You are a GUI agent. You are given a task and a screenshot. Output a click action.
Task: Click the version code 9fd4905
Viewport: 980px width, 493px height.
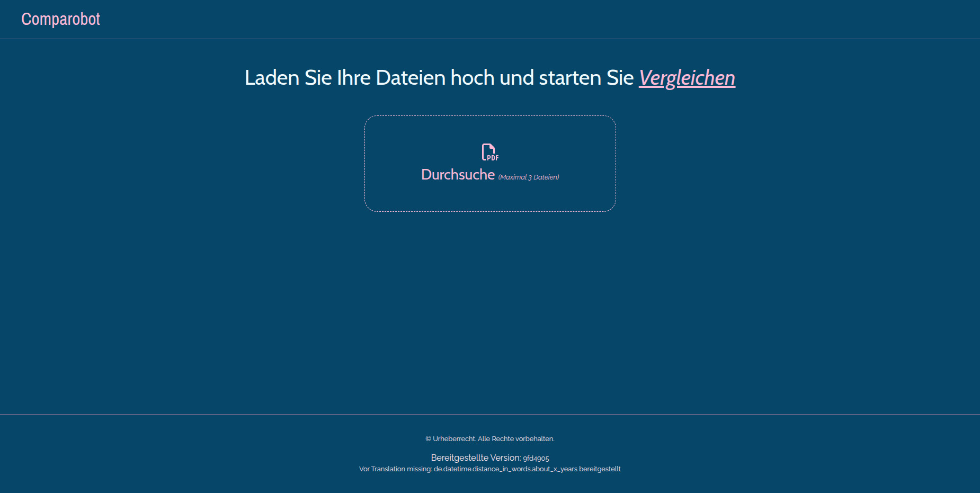tap(536, 458)
